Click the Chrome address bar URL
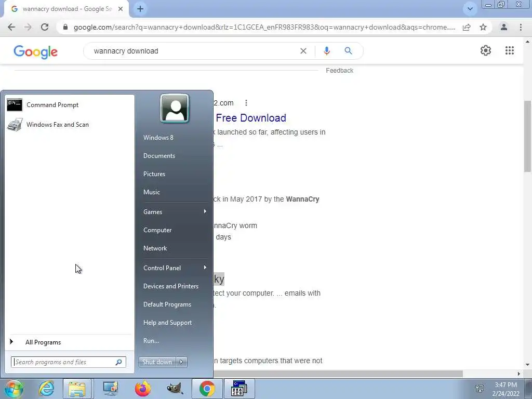This screenshot has height=399, width=532. click(264, 27)
